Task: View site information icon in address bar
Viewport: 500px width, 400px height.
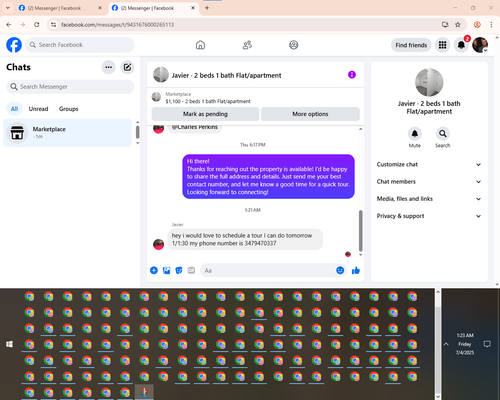Action: click(x=53, y=25)
